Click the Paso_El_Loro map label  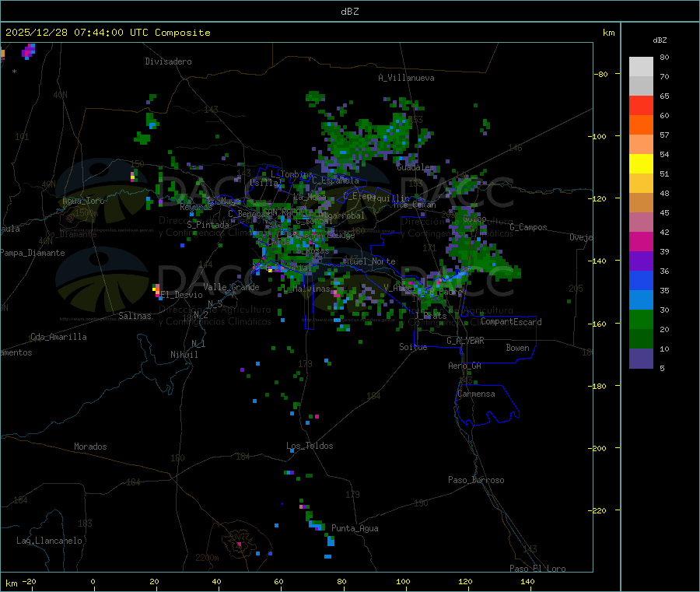click(537, 569)
